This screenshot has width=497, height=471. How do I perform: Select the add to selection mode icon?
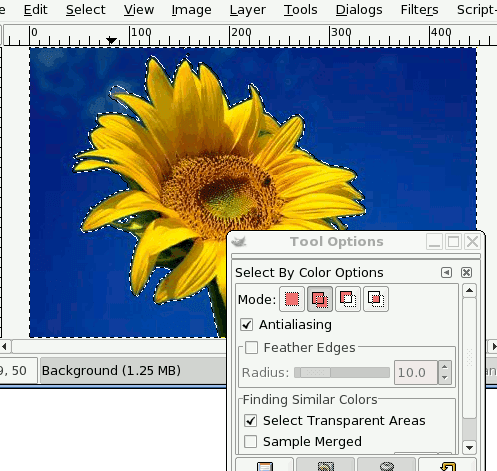tap(320, 299)
